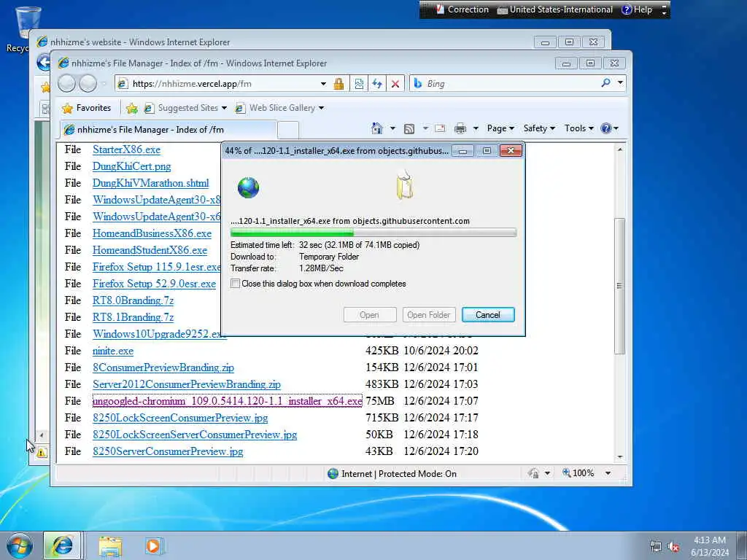Click the RSS feeds icon in command bar
The height and width of the screenshot is (560, 747).
409,128
